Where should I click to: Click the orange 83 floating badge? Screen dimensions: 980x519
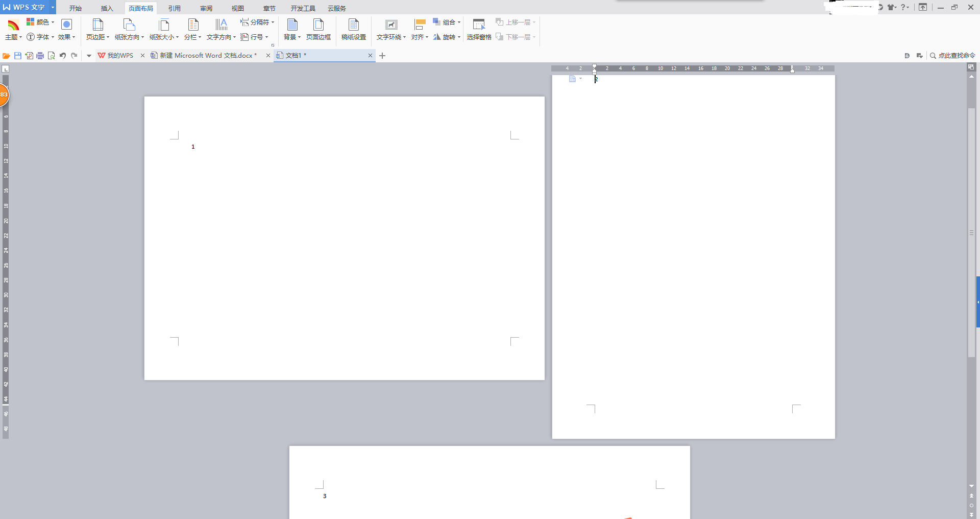click(4, 95)
